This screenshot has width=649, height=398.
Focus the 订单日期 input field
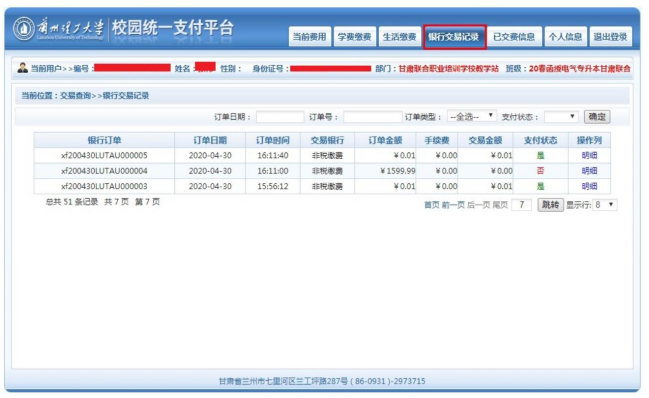coord(280,117)
